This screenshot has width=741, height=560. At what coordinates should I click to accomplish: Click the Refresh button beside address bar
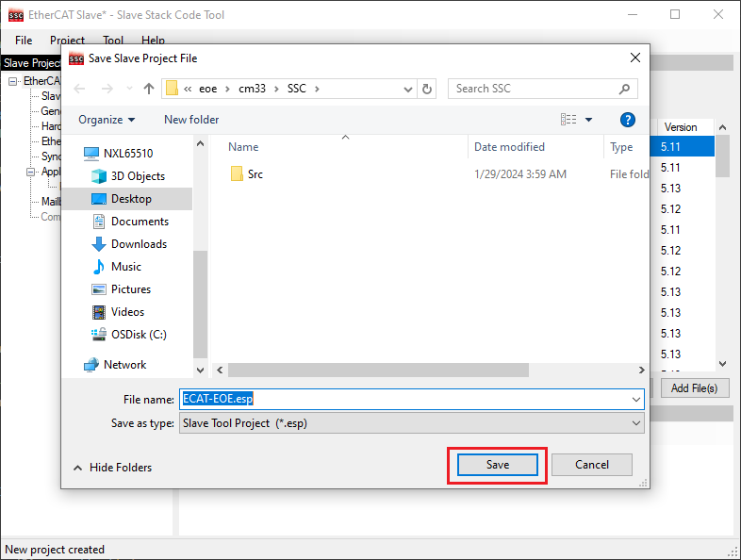pos(427,89)
